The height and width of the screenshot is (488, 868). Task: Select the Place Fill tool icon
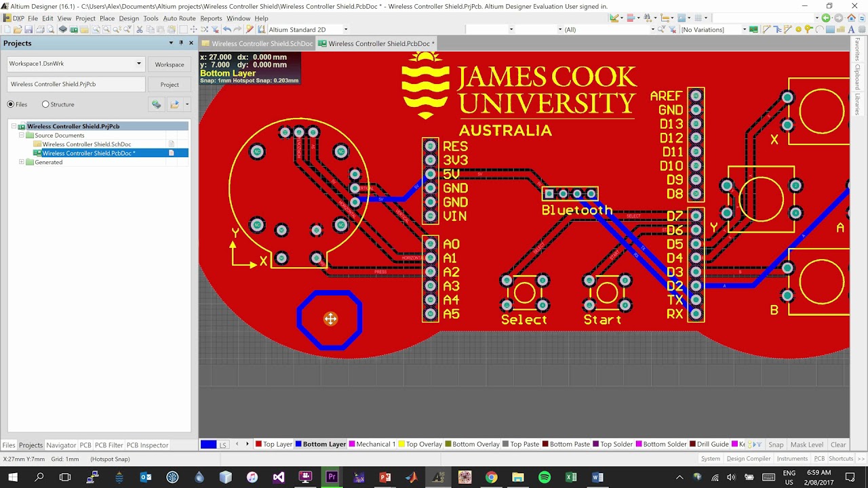pyautogui.click(x=829, y=29)
